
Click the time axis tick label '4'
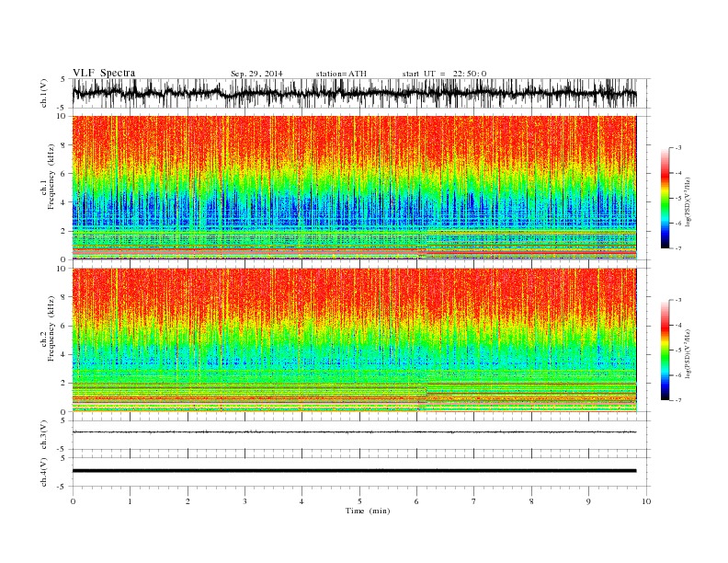point(302,501)
